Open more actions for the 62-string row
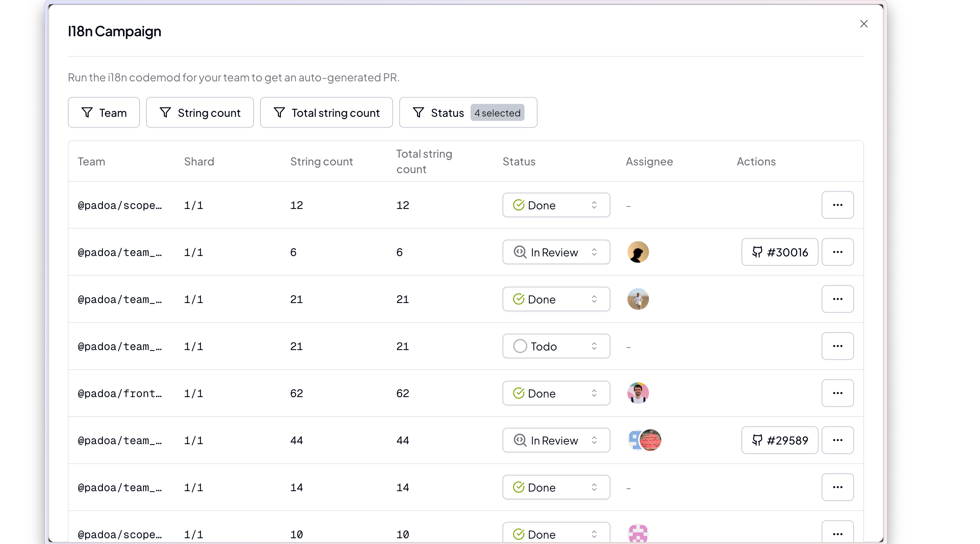 [837, 393]
